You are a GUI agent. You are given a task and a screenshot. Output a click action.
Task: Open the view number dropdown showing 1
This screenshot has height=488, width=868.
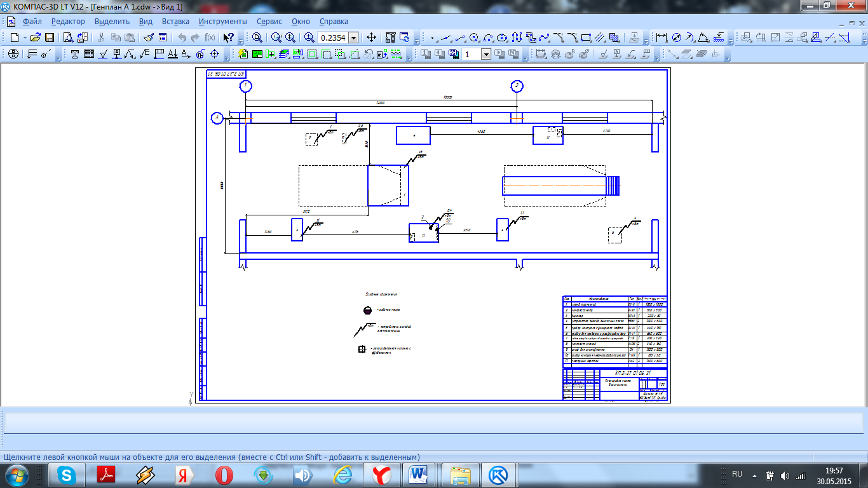click(x=486, y=54)
